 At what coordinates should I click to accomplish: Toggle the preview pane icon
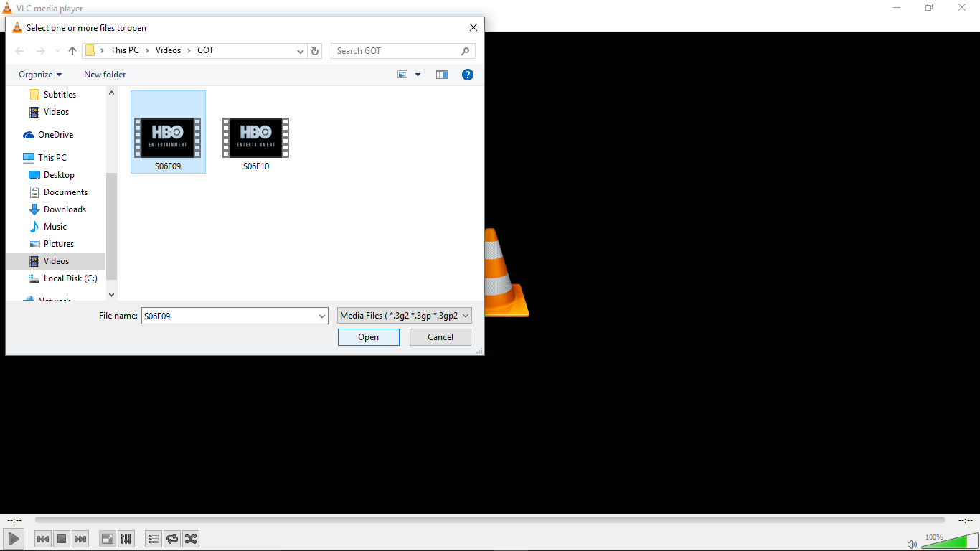click(x=442, y=75)
